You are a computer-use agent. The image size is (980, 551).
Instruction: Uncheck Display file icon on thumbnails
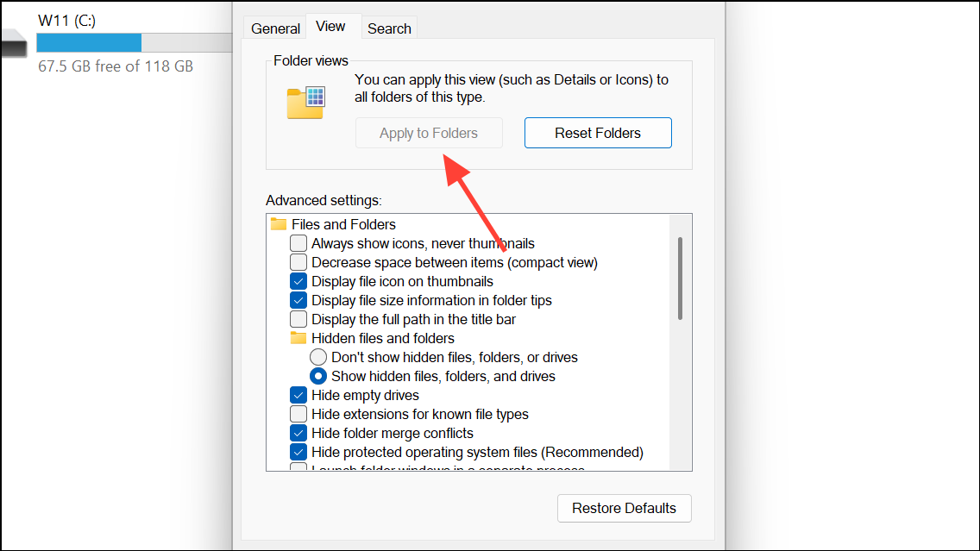(x=298, y=281)
